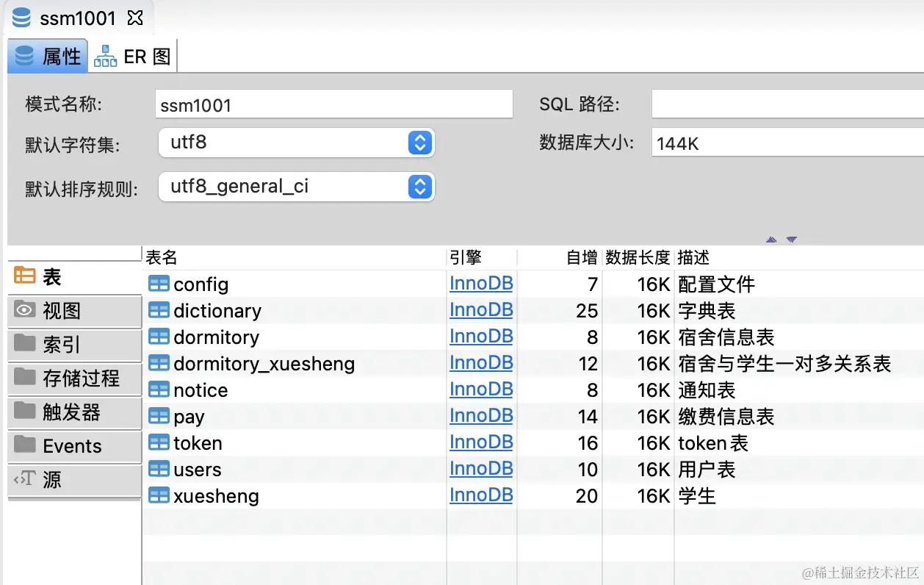Select the dictionary table name
Screen dimensions: 924x585
click(x=217, y=312)
